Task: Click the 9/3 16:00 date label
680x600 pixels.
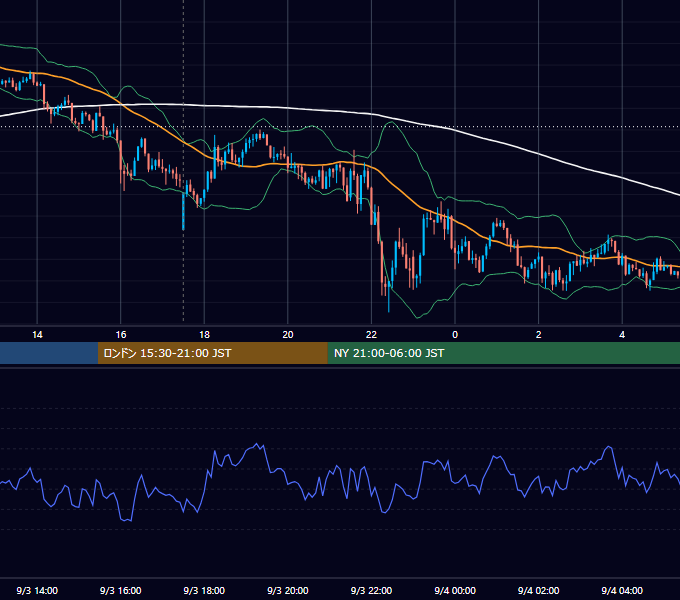Action: coord(121,590)
